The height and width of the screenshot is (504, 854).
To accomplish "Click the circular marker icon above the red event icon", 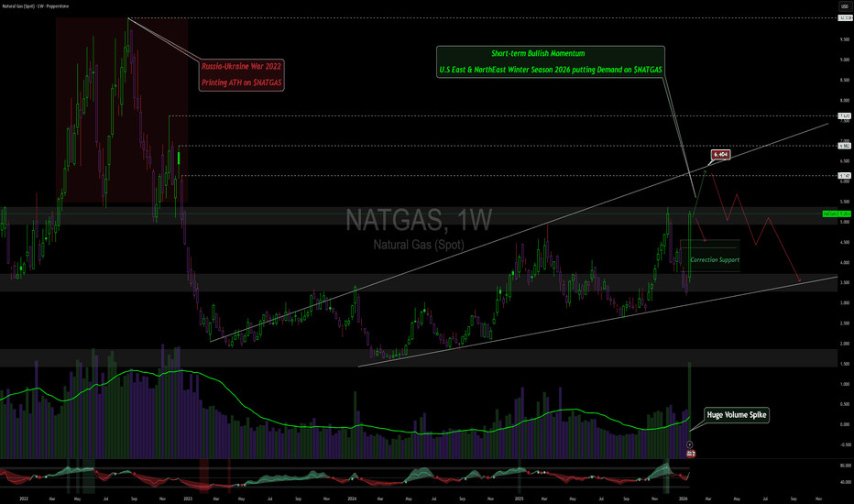I will coord(690,444).
